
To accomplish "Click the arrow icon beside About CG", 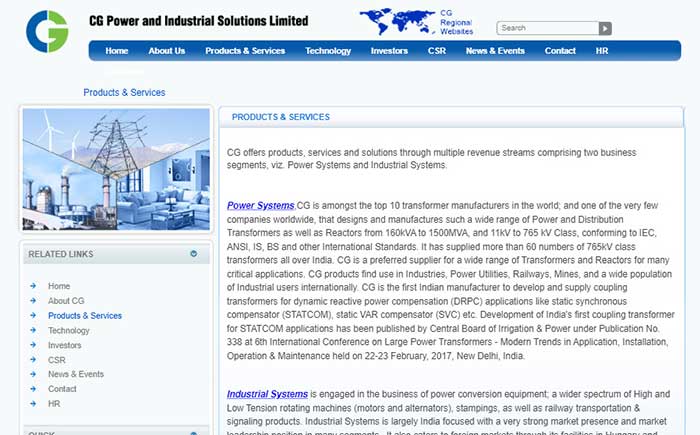I will click(33, 301).
